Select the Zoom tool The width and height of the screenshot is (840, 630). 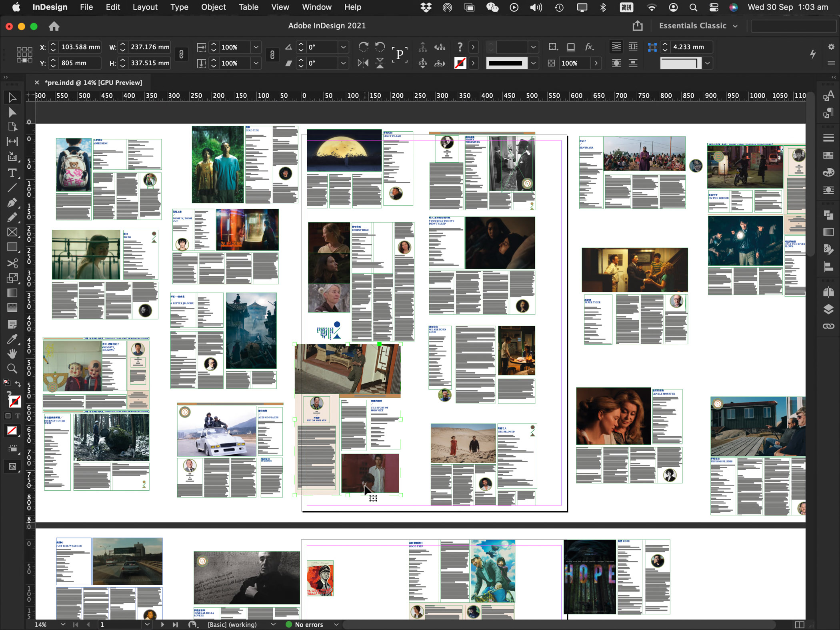pos(12,368)
